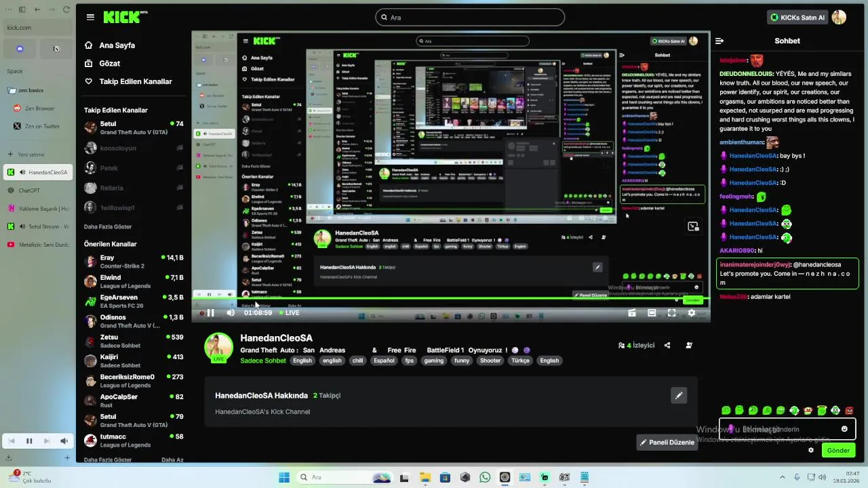Open the Kick hamburger menu

pos(90,17)
